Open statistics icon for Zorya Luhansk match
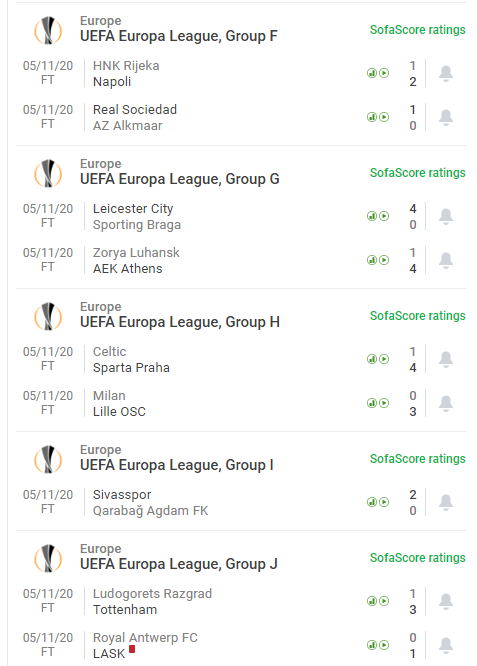This screenshot has width=477, height=666. [x=372, y=260]
